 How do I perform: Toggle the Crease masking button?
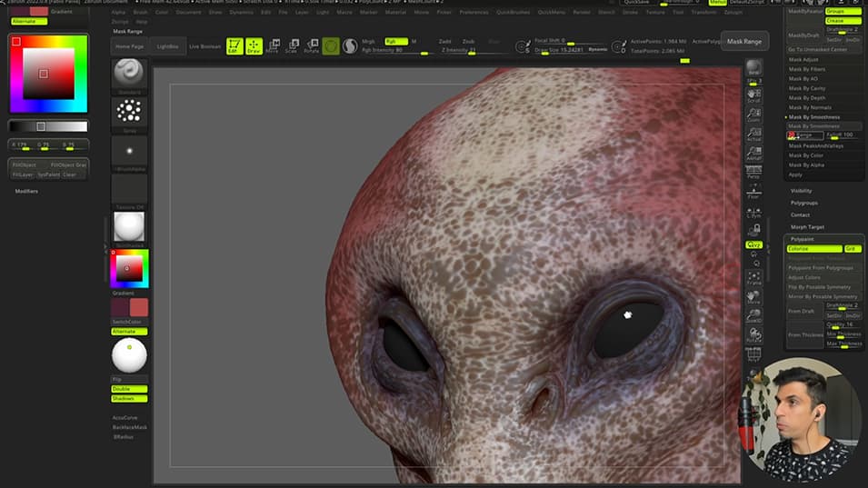(843, 21)
